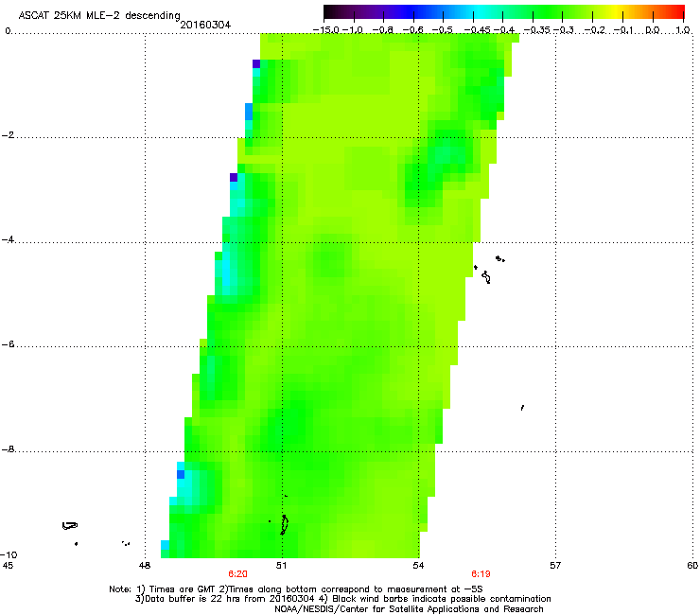Click the -0.2 color bar label
The height and width of the screenshot is (615, 700).
[595, 30]
